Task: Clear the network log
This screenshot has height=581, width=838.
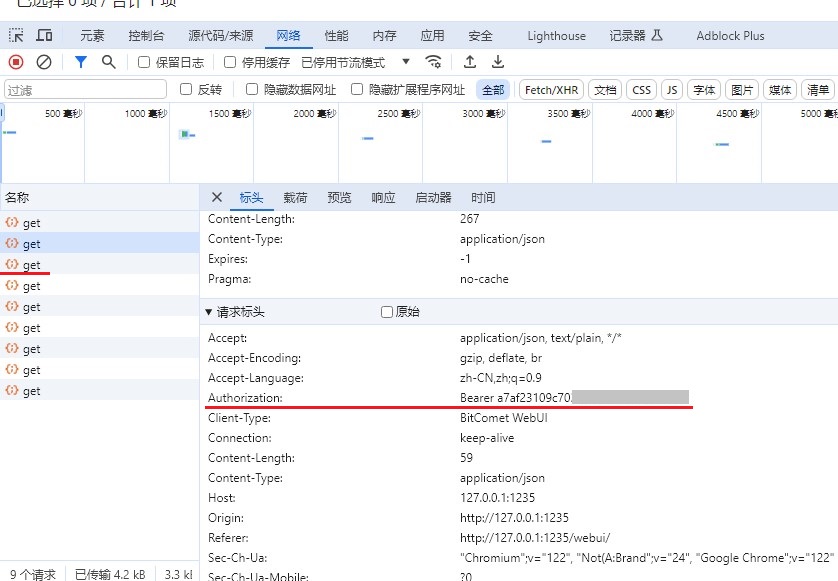Action: (44, 62)
